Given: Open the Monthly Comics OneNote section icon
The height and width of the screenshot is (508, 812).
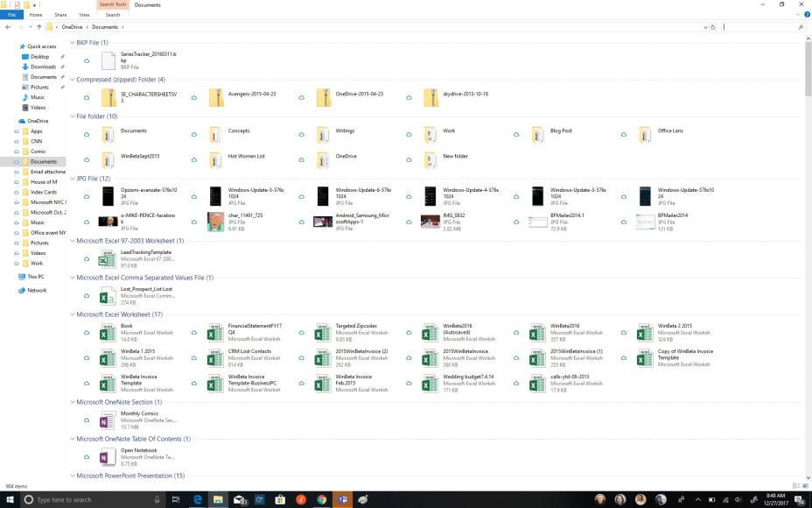Looking at the screenshot, I should (x=107, y=420).
